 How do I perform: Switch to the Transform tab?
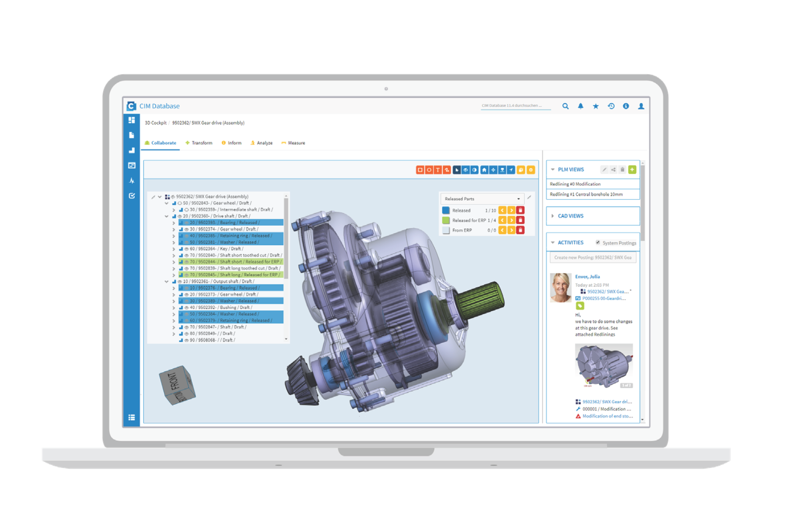click(x=199, y=143)
